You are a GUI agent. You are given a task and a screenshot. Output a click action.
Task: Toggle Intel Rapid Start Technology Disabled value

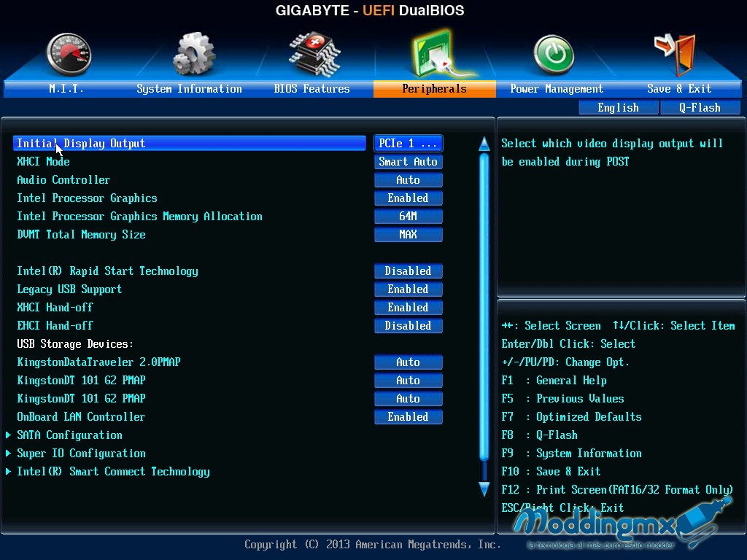pyautogui.click(x=409, y=271)
